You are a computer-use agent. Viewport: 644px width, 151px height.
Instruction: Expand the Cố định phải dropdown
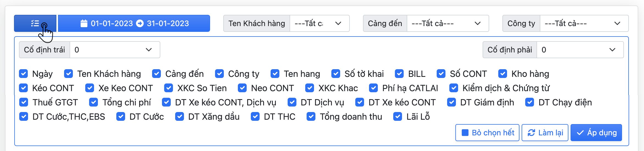(580, 50)
